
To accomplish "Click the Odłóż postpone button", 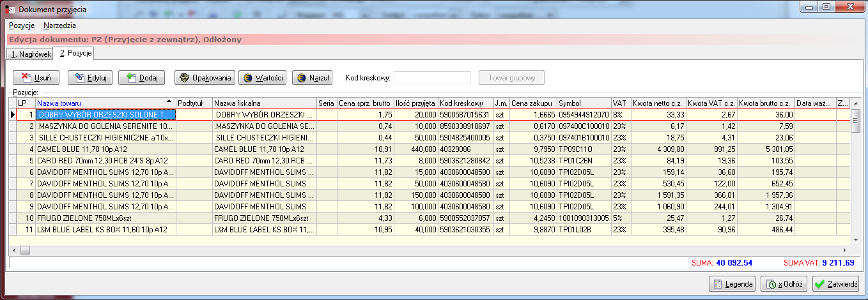I will (784, 284).
